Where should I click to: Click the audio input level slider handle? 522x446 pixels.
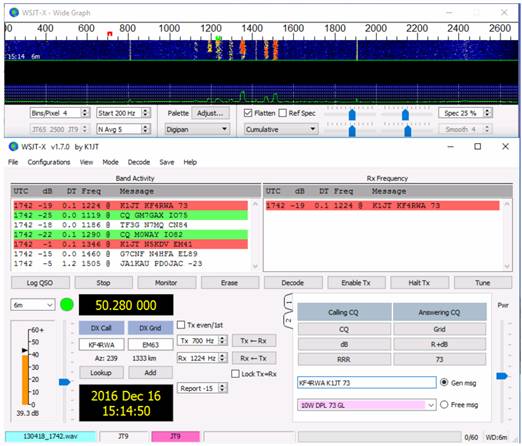(x=65, y=382)
